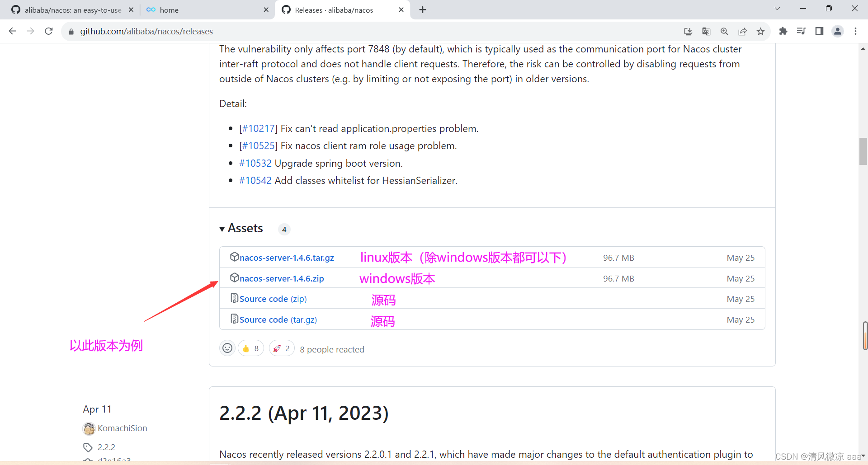
Task: Click the tag icon beside 2.2.2
Action: 88,447
